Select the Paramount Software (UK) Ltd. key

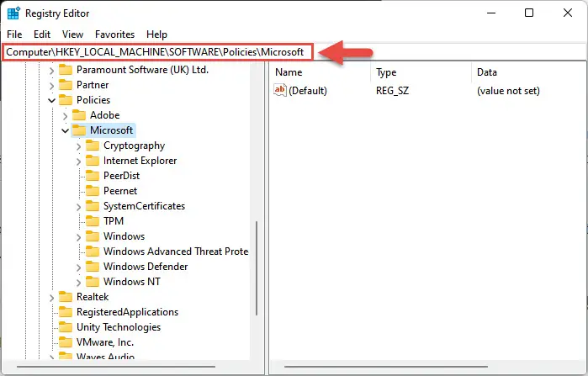tap(142, 70)
